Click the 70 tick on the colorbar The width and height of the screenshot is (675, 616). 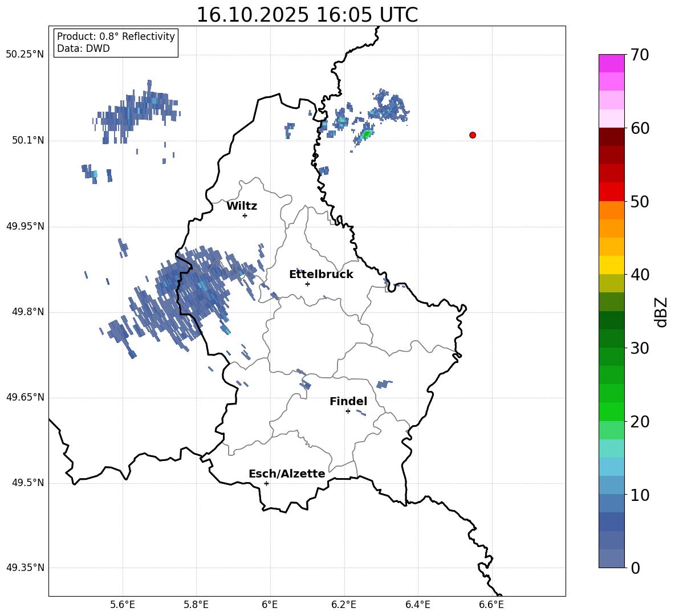[640, 55]
